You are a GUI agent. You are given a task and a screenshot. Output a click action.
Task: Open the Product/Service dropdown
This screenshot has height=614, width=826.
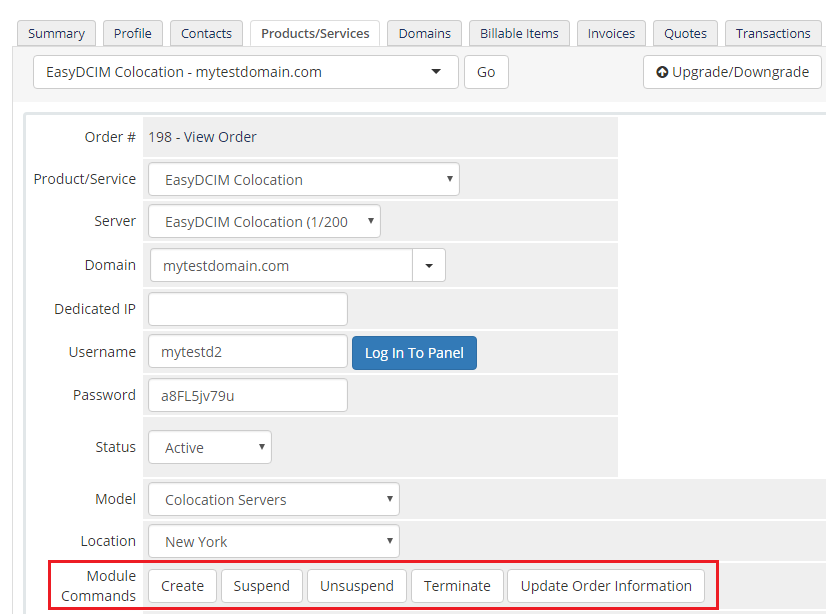[304, 180]
